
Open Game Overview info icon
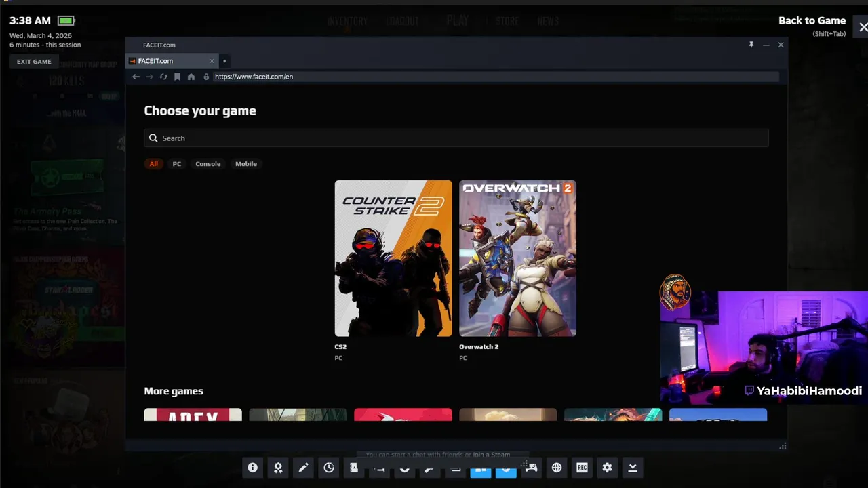coord(253,468)
